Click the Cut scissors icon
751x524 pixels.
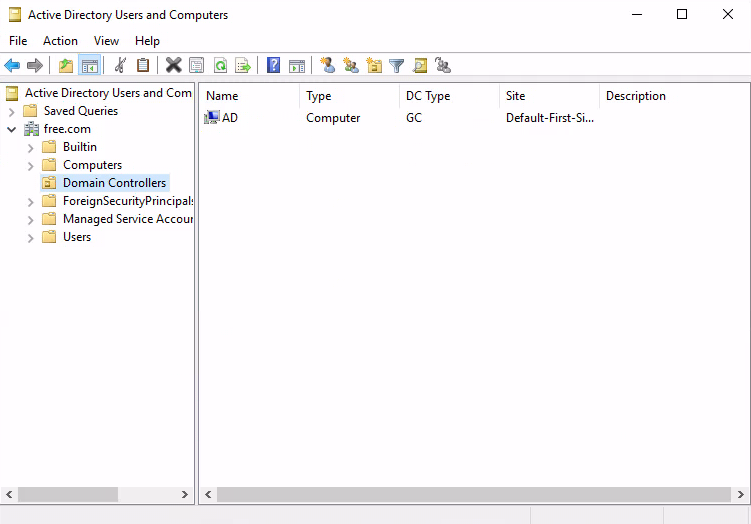tap(120, 65)
